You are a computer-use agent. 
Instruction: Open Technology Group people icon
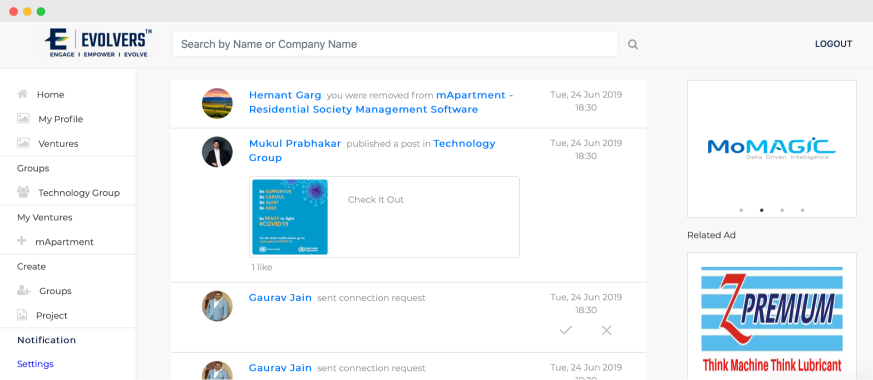point(23,192)
